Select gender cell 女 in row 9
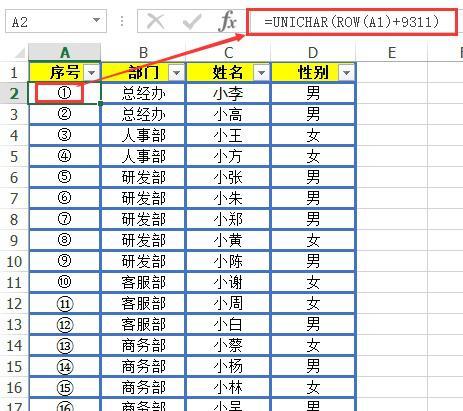The width and height of the screenshot is (463, 411). (x=313, y=240)
